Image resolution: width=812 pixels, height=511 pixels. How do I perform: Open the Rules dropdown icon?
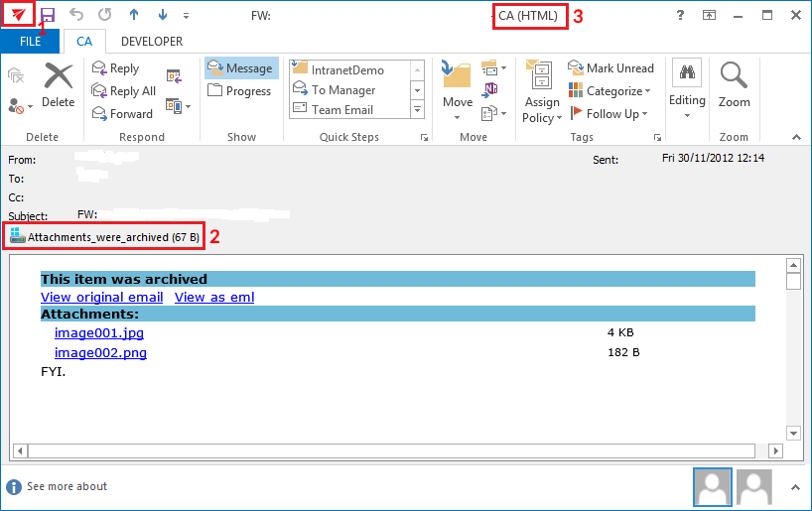coord(493,67)
